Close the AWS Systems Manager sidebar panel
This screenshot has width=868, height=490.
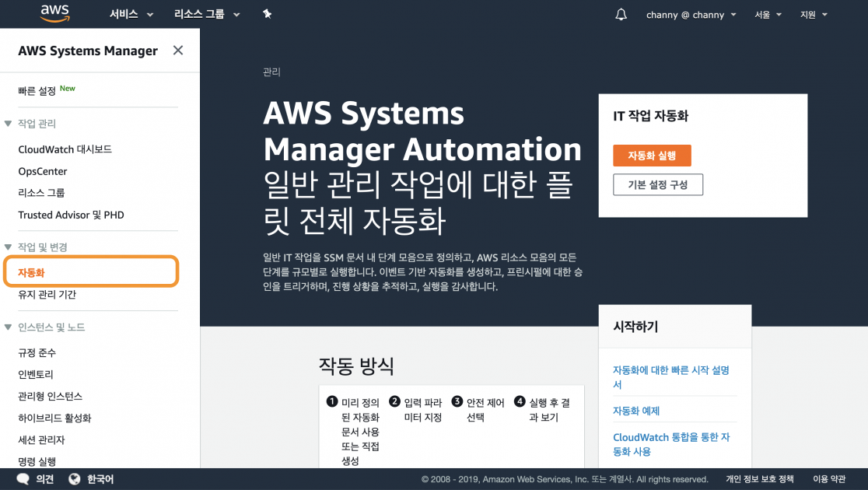pyautogui.click(x=177, y=50)
